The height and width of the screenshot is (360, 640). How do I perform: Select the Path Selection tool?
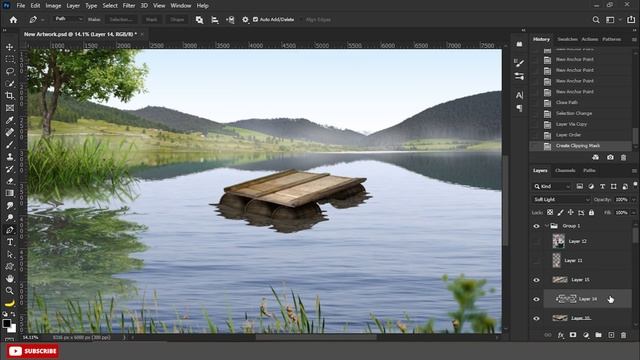point(9,254)
